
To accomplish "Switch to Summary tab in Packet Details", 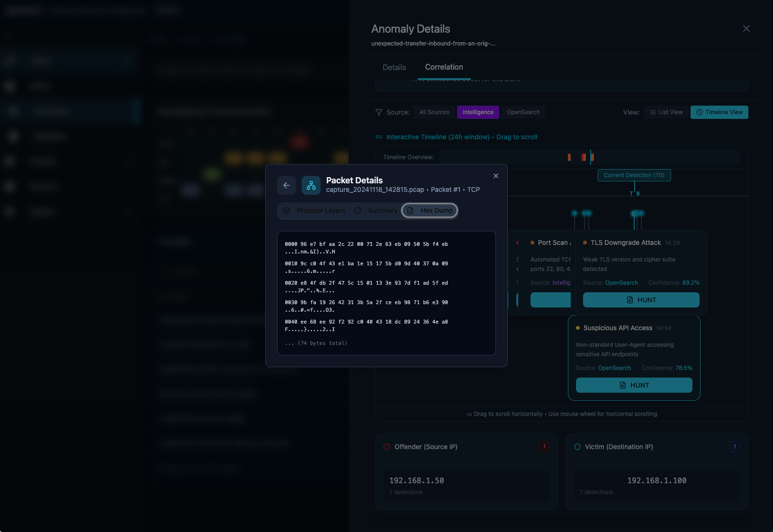I will 382,210.
